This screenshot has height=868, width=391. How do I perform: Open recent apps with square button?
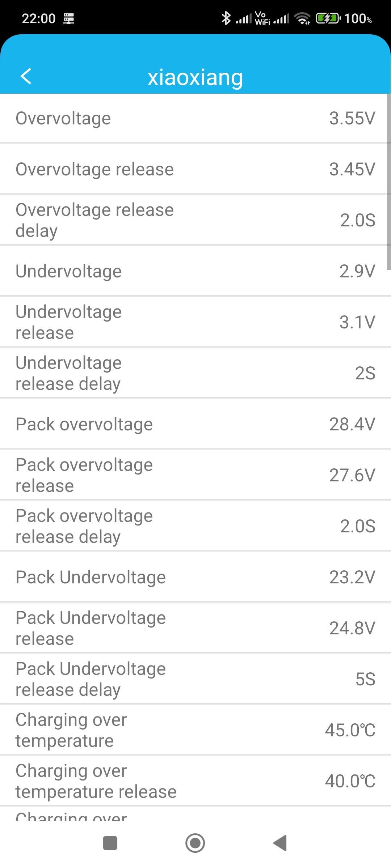coord(110,843)
